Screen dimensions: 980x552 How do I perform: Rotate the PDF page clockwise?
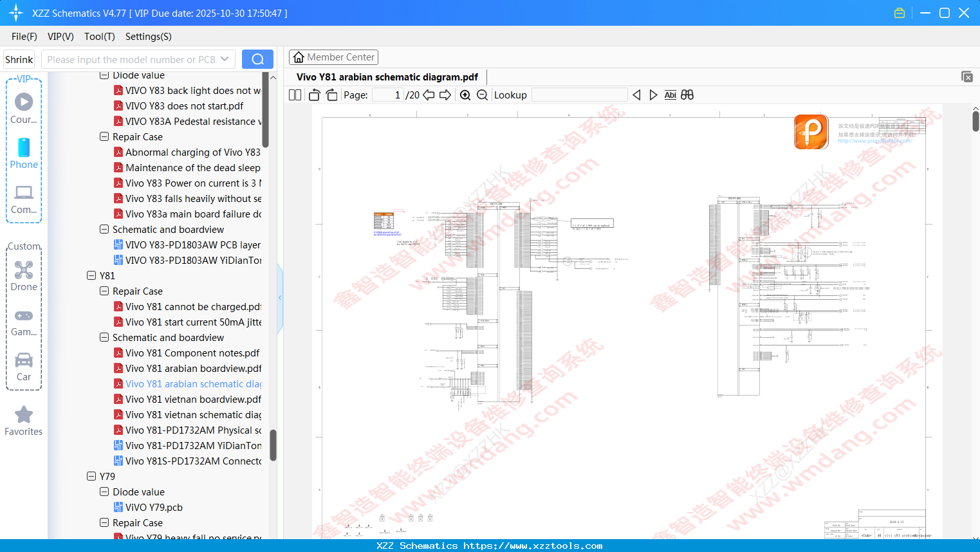coord(331,95)
